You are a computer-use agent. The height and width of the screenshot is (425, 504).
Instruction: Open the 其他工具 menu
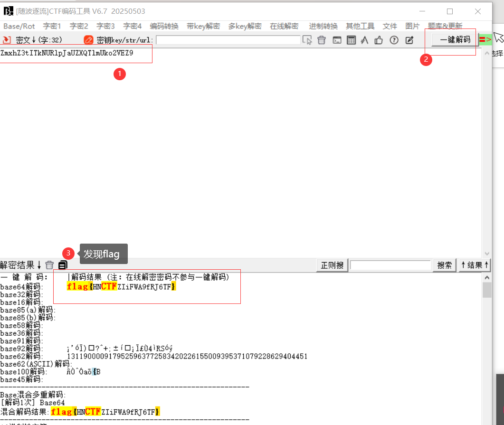click(361, 26)
